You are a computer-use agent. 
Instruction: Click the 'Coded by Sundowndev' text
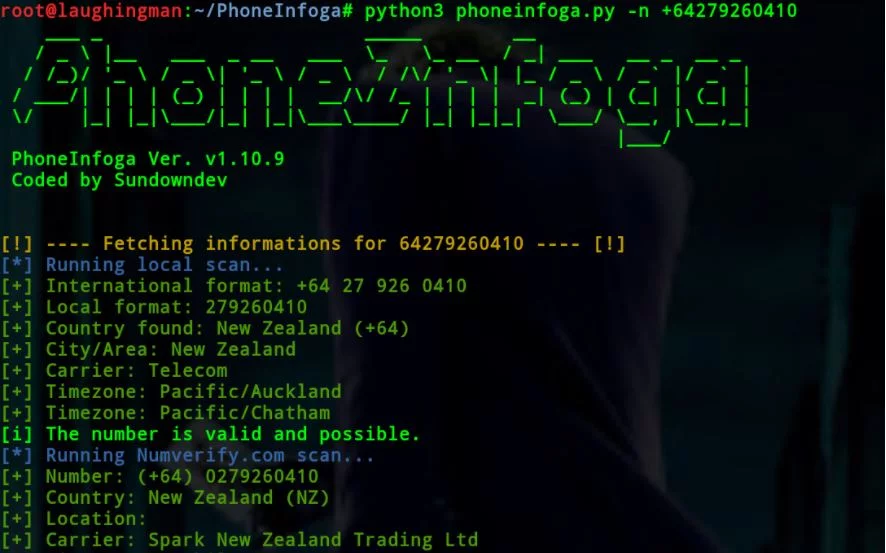click(119, 180)
